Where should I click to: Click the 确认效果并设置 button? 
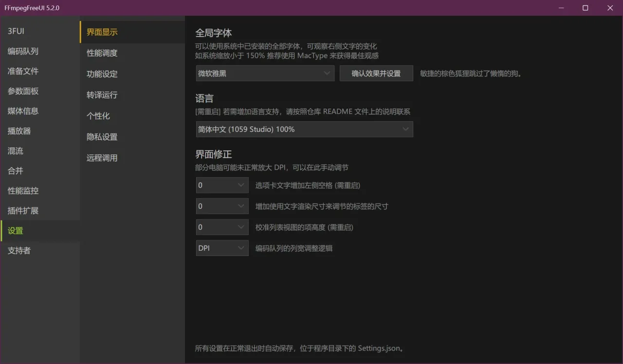coord(376,73)
